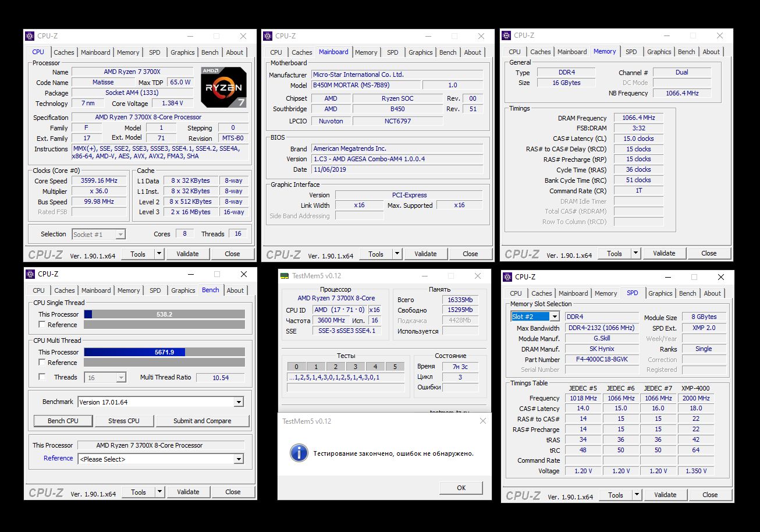The image size is (760, 532).
Task: Click Validate in the CPU tab window
Action: [187, 254]
